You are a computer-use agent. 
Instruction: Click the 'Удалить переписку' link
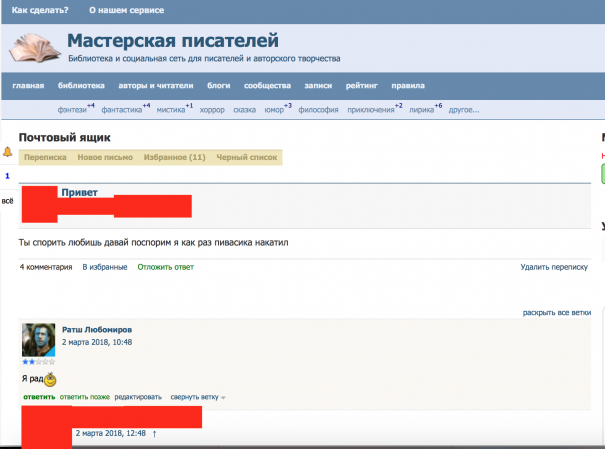coord(553,267)
